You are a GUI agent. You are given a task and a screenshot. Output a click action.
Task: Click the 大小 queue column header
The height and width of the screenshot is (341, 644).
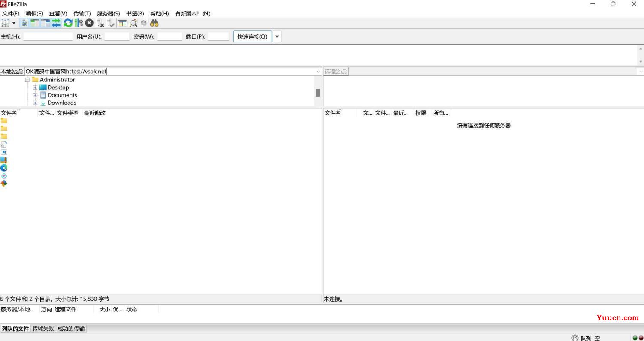(105, 309)
